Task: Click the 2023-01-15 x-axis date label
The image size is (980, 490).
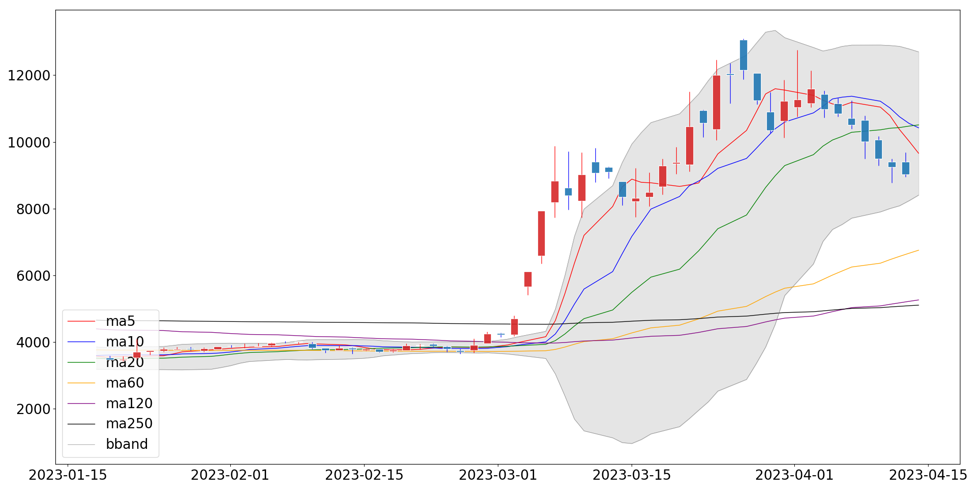Action: pos(68,476)
